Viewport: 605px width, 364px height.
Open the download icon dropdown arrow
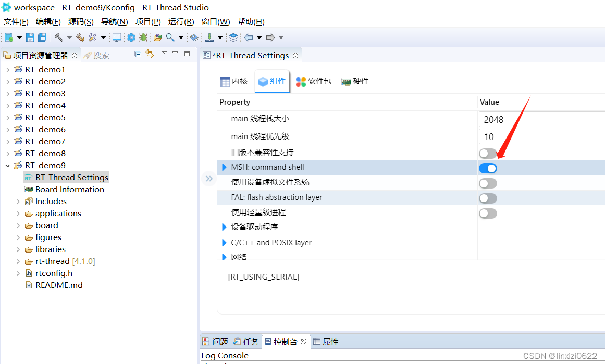click(x=220, y=38)
